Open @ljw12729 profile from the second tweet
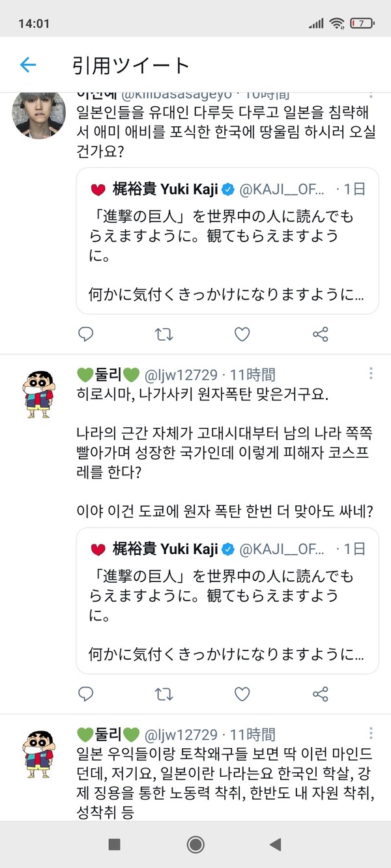Viewport: 391px width, 868px height. tap(181, 374)
